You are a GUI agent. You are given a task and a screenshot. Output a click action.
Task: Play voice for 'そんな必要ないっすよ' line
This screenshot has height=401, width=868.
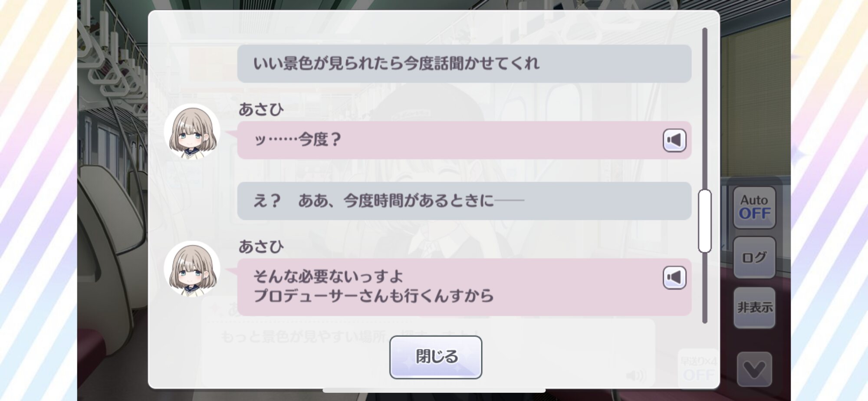pos(674,277)
